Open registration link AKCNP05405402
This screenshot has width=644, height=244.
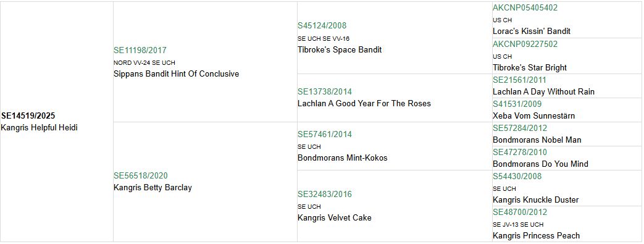pyautogui.click(x=525, y=8)
